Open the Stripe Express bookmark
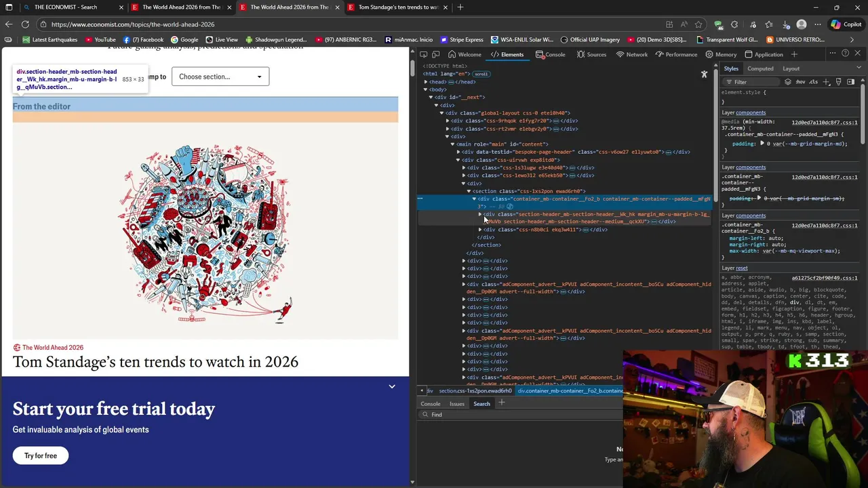The width and height of the screenshot is (868, 488). click(461, 39)
